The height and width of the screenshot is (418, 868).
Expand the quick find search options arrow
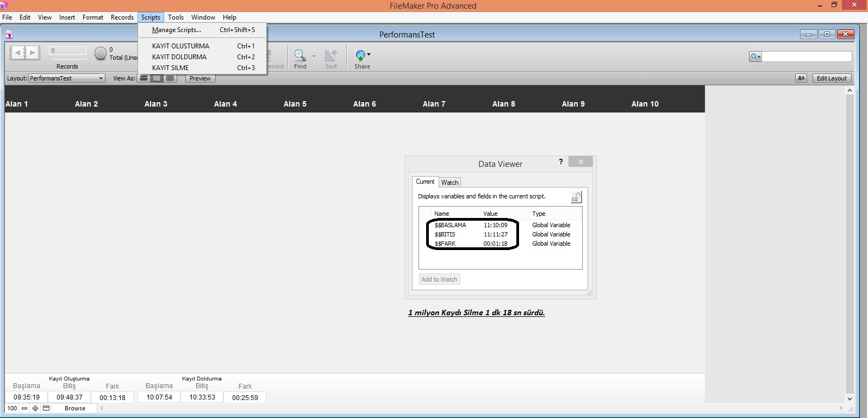click(755, 57)
